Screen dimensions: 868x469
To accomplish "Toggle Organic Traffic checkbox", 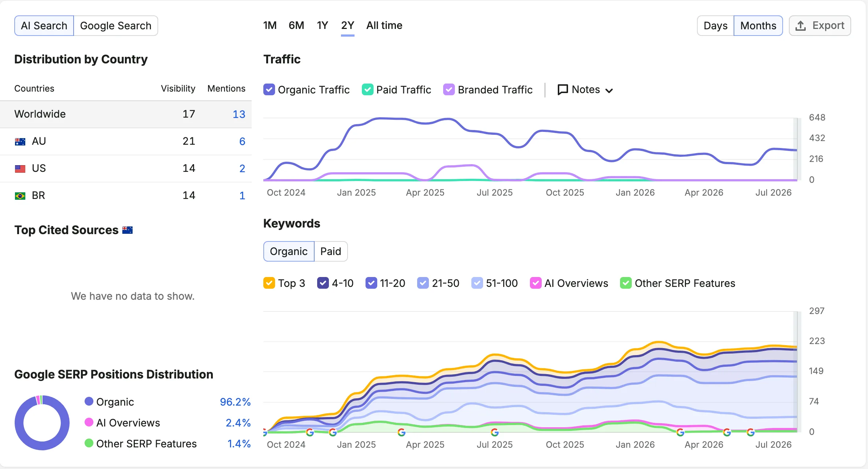I will (269, 90).
